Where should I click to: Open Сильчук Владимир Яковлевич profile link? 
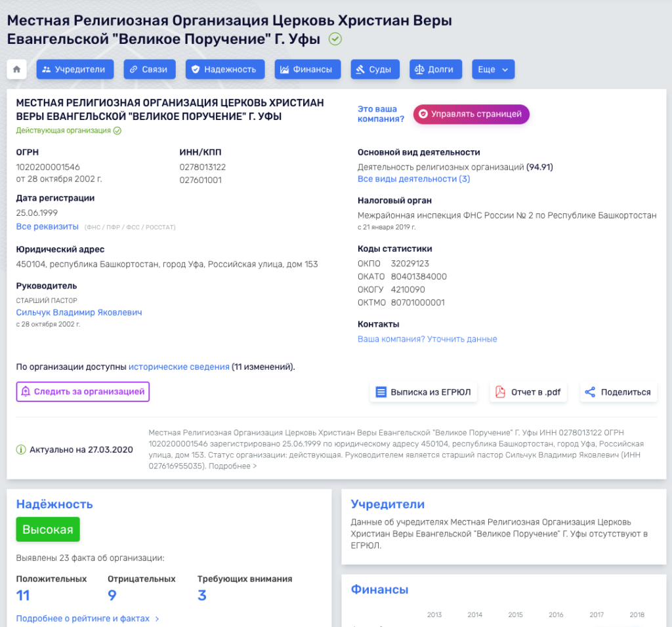pyautogui.click(x=79, y=313)
